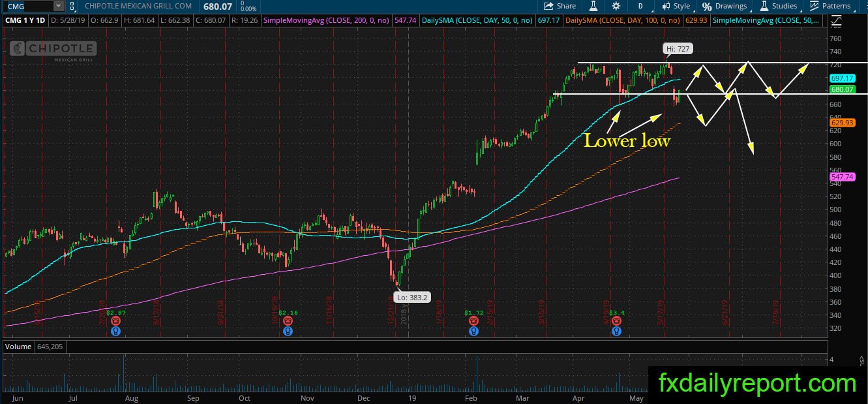Viewport: 868px width, 404px height.
Task: Click the $2.87 earnings amount label
Action: point(116,313)
